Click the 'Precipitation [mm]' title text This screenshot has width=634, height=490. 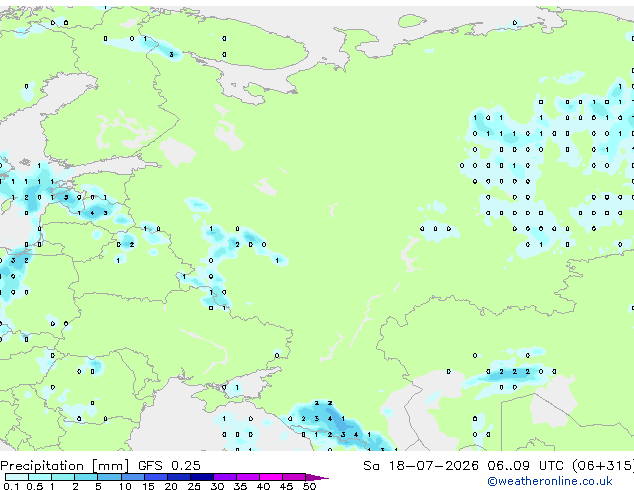click(x=64, y=466)
